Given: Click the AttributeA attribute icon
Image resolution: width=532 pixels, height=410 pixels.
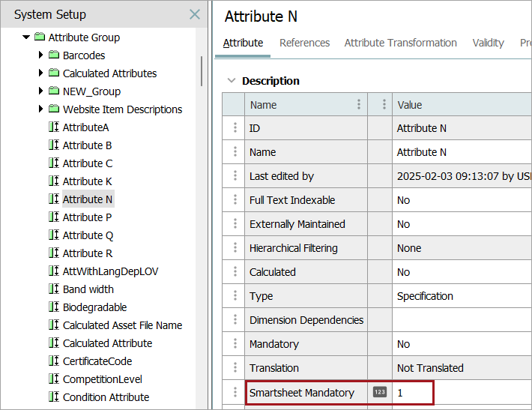Looking at the screenshot, I should [x=54, y=127].
